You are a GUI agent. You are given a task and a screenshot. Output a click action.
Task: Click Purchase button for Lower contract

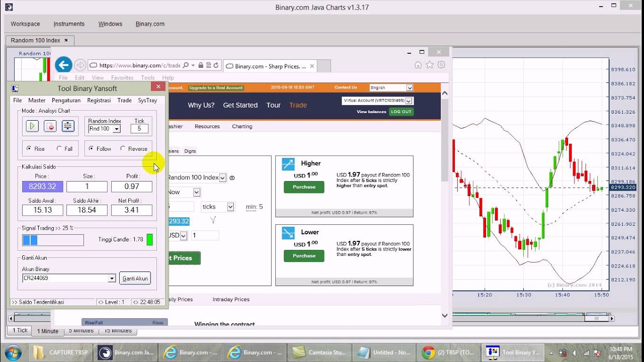(x=304, y=256)
